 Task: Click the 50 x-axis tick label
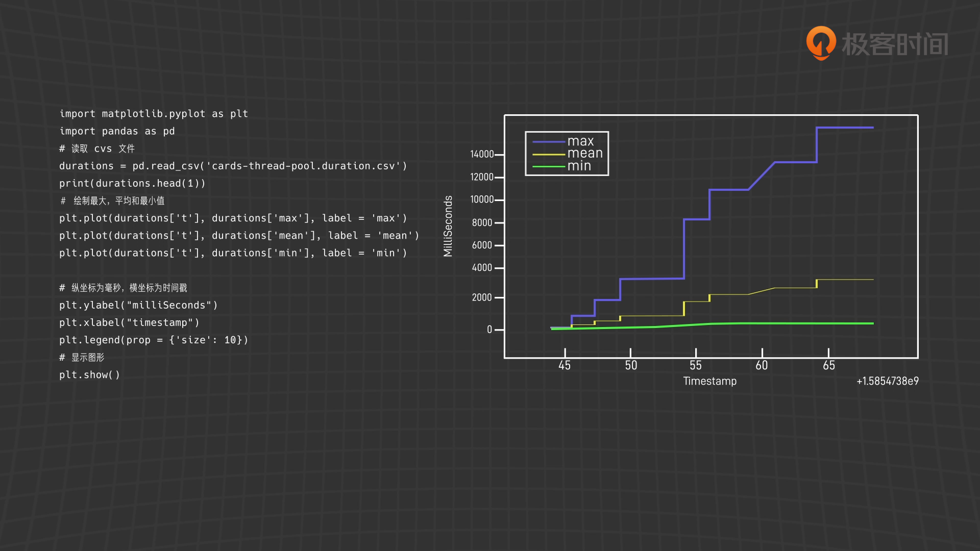[x=631, y=365]
